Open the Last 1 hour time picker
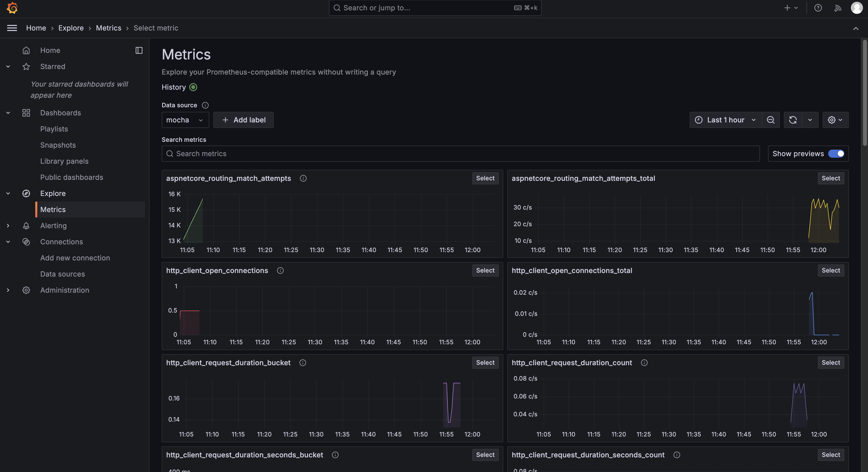Viewport: 868px width, 472px height. pyautogui.click(x=726, y=120)
